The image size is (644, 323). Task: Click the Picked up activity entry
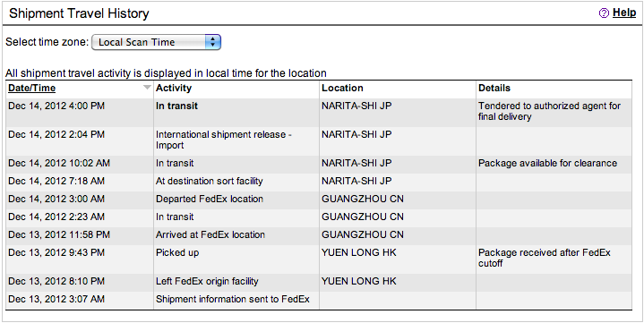pyautogui.click(x=177, y=252)
